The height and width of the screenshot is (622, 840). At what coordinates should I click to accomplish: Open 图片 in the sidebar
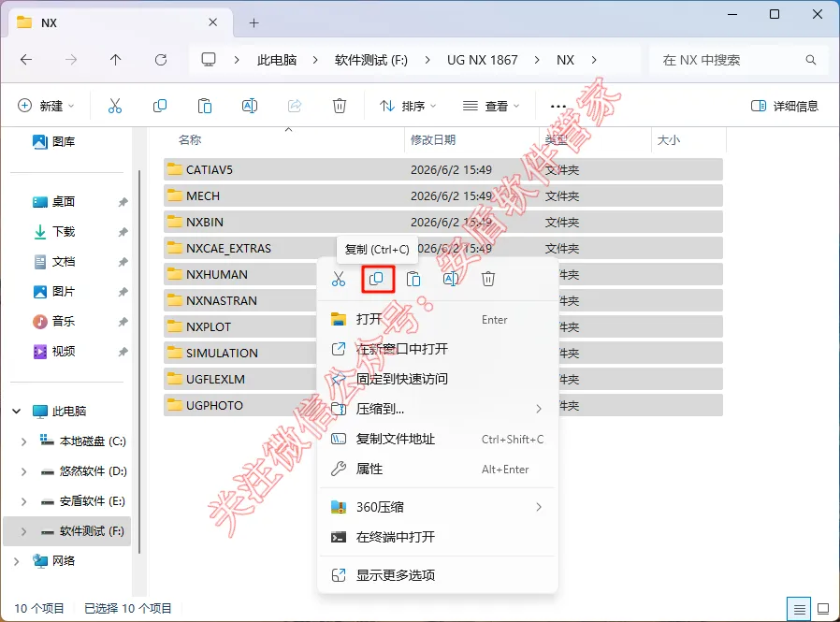click(x=64, y=292)
